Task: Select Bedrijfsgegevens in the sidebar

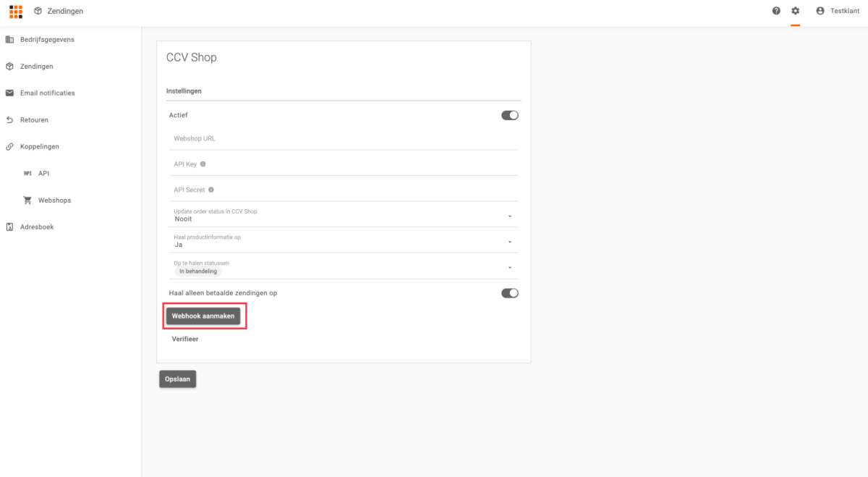Action: [47, 40]
